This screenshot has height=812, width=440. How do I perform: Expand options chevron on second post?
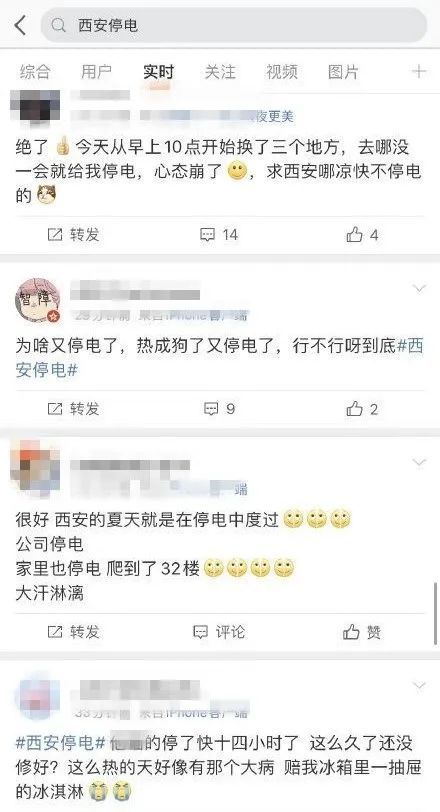coord(419,288)
